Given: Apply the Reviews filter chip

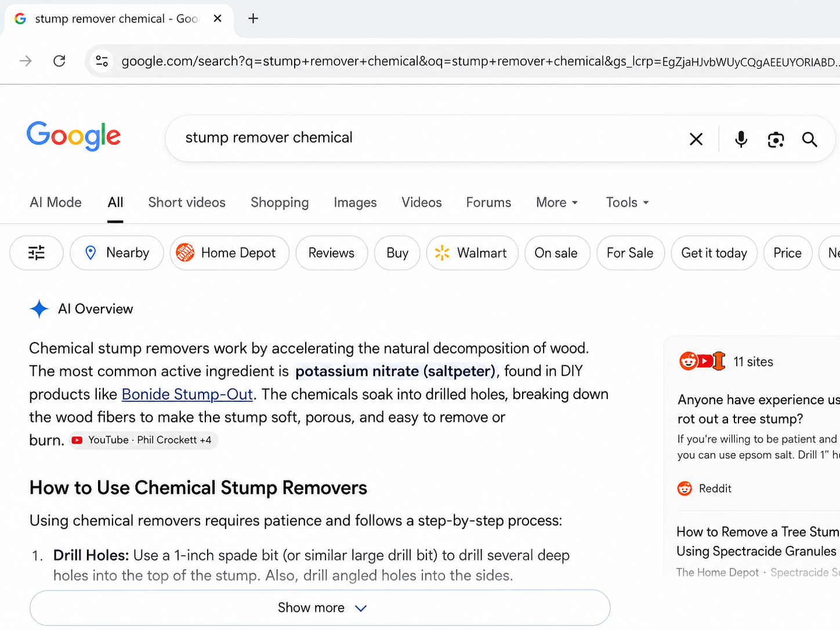Looking at the screenshot, I should pos(332,253).
